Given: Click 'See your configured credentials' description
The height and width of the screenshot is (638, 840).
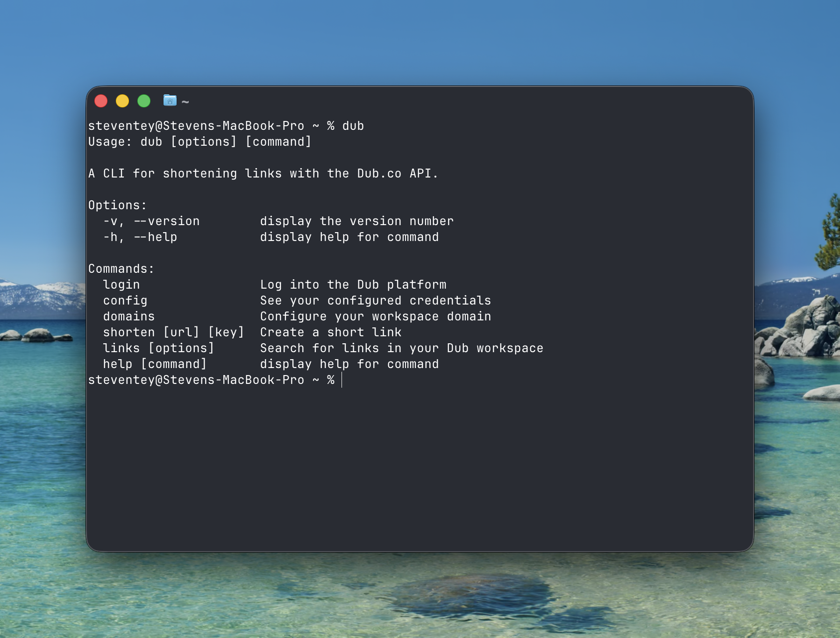Looking at the screenshot, I should click(x=376, y=301).
